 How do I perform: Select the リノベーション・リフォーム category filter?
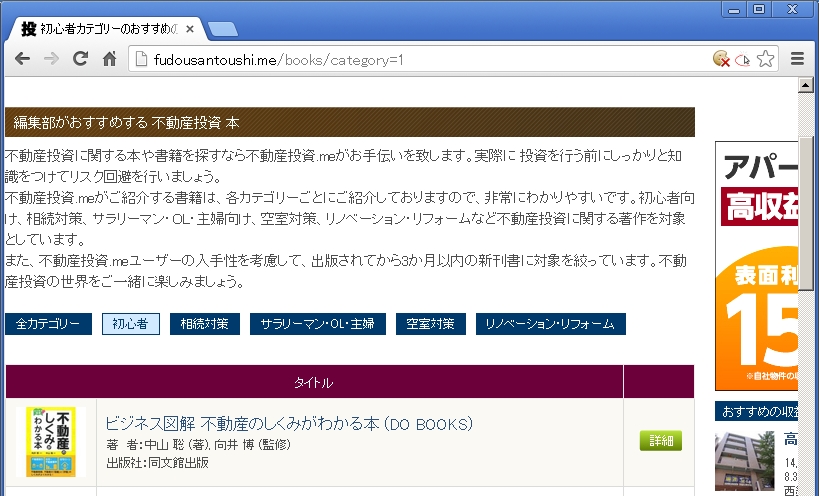[550, 324]
